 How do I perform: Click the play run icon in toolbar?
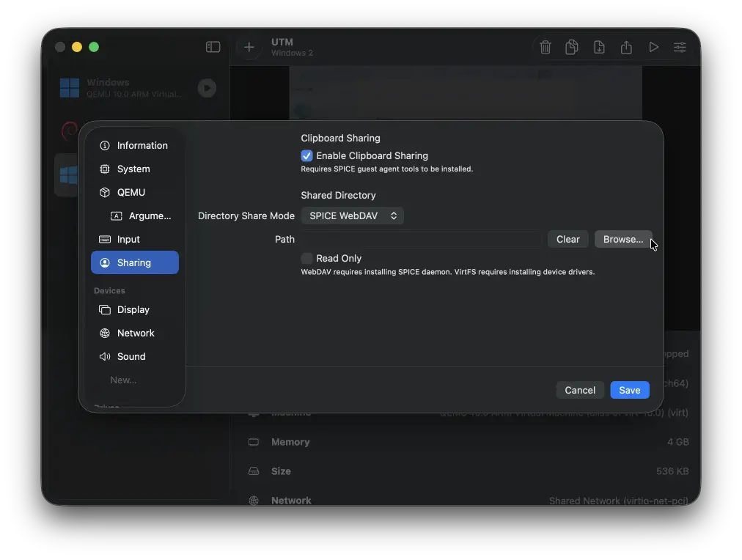pyautogui.click(x=653, y=47)
